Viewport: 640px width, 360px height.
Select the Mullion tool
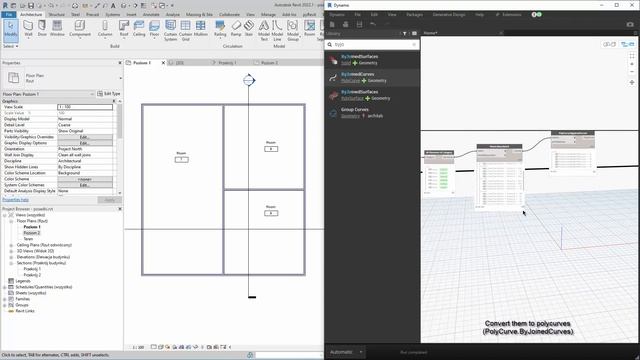click(200, 29)
